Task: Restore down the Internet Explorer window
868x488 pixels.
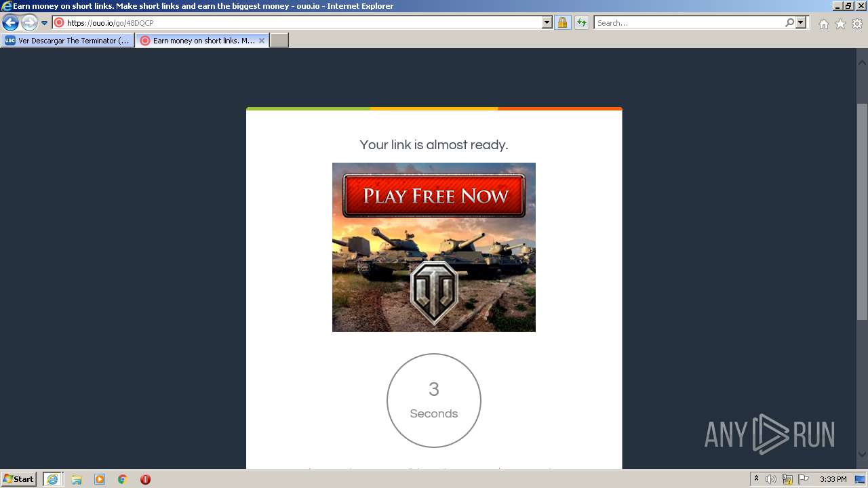Action: [x=848, y=5]
